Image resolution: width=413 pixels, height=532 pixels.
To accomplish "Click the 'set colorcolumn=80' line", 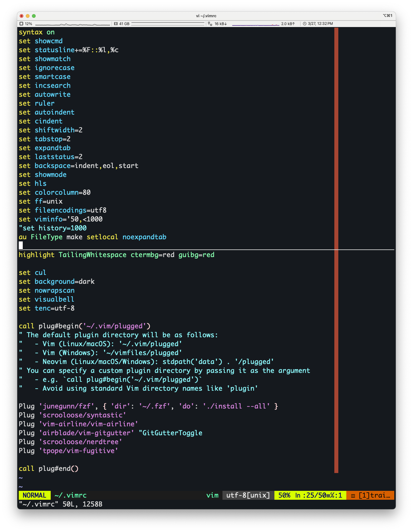I will pos(55,193).
